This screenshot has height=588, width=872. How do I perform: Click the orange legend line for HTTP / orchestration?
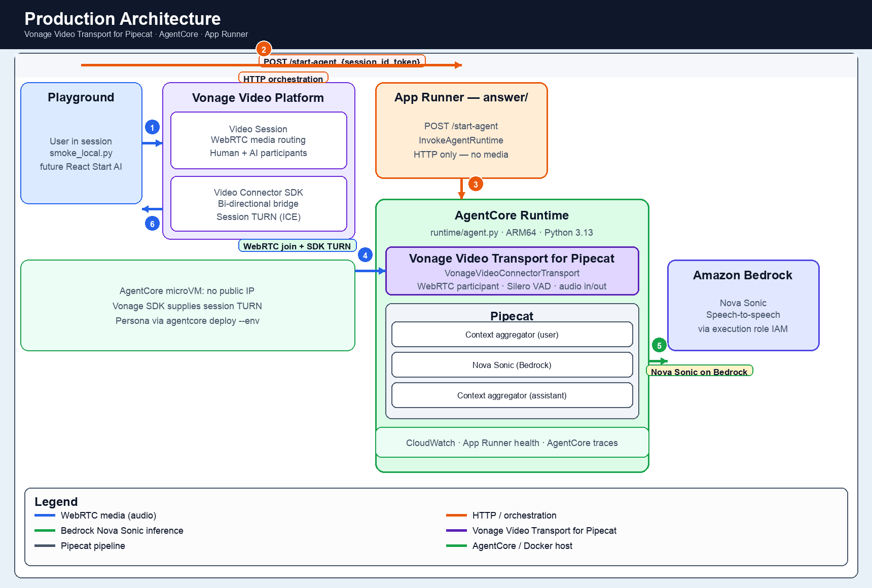click(x=456, y=516)
